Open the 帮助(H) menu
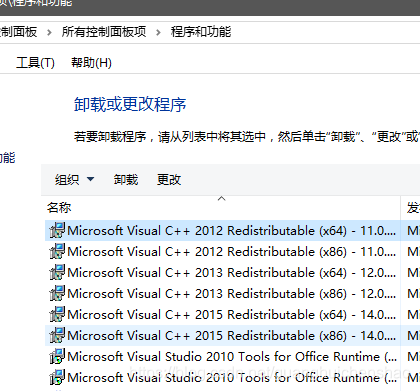This screenshot has width=420, height=391. click(91, 63)
